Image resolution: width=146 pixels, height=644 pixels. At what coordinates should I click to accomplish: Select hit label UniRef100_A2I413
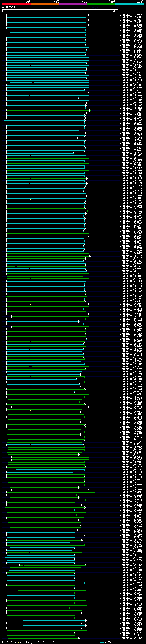tap(131, 259)
